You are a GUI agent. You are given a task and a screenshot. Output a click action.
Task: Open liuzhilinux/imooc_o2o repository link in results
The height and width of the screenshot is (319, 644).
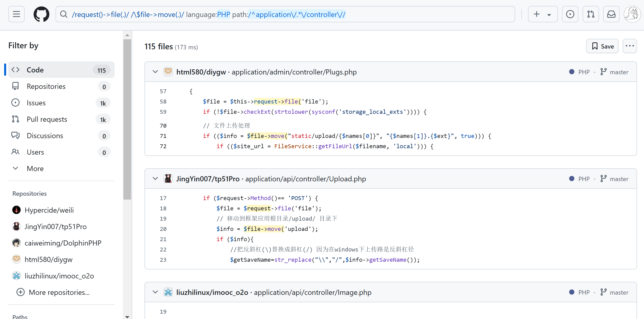212,292
